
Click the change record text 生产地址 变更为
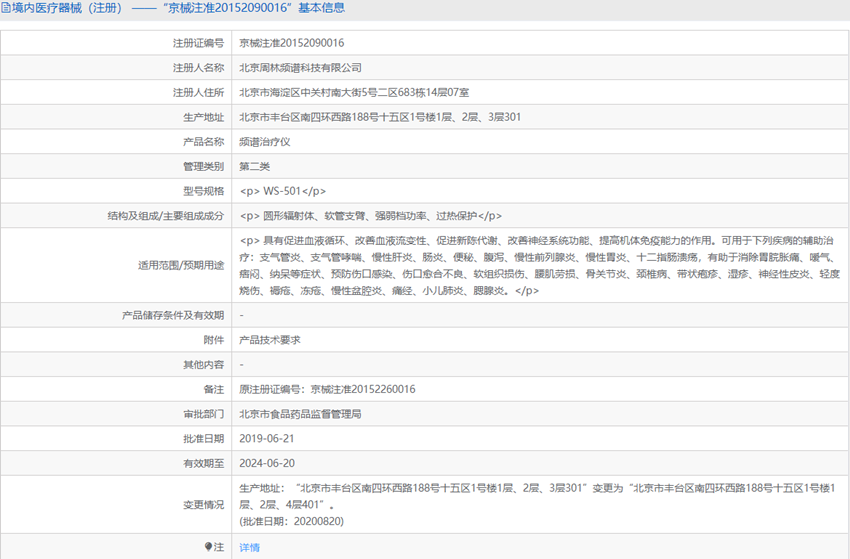(x=538, y=496)
